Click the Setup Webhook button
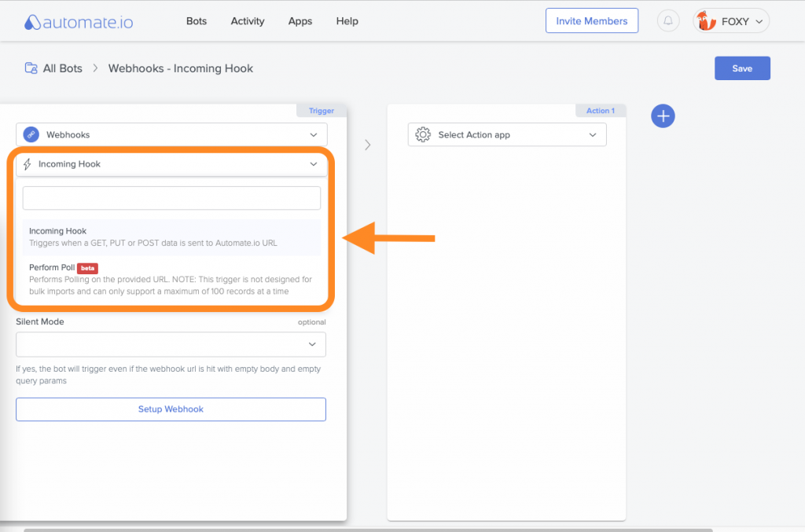Screen dimensions: 805x532 tap(171, 409)
